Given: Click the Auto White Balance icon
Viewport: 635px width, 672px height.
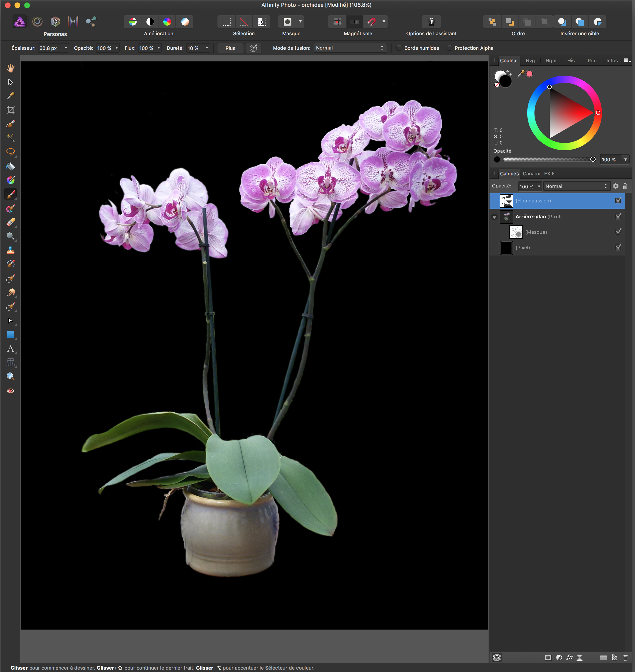Looking at the screenshot, I should (x=185, y=22).
